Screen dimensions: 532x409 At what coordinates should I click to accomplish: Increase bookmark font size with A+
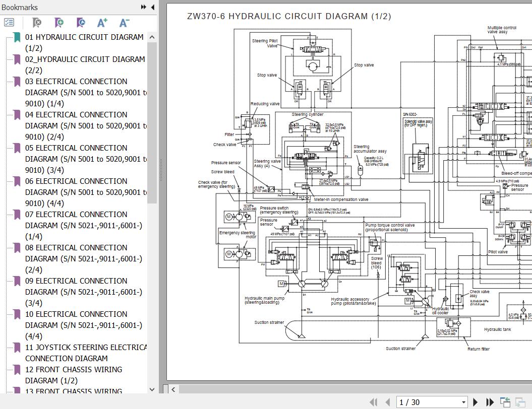(x=102, y=23)
